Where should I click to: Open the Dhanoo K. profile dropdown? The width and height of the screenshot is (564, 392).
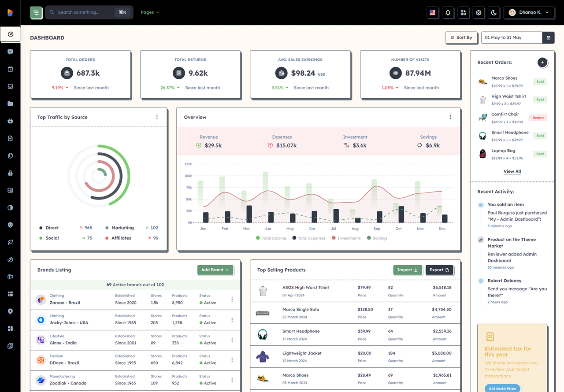click(x=529, y=12)
